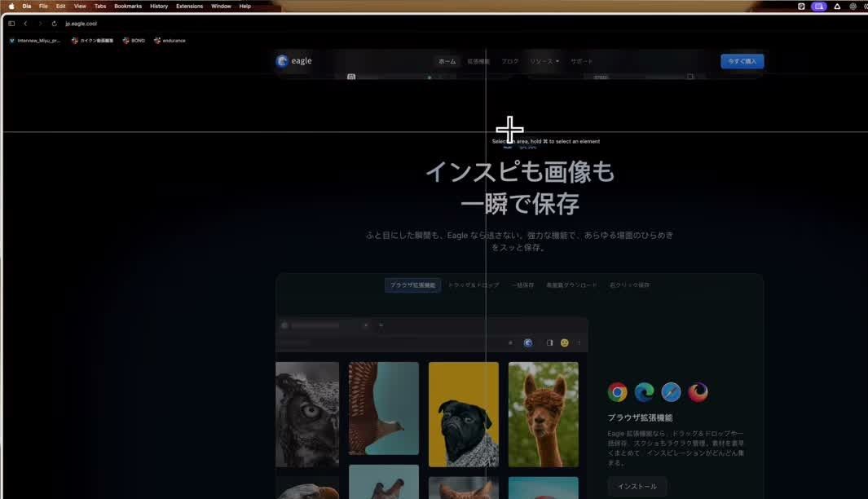Reload the page with the refresh icon

tap(54, 24)
